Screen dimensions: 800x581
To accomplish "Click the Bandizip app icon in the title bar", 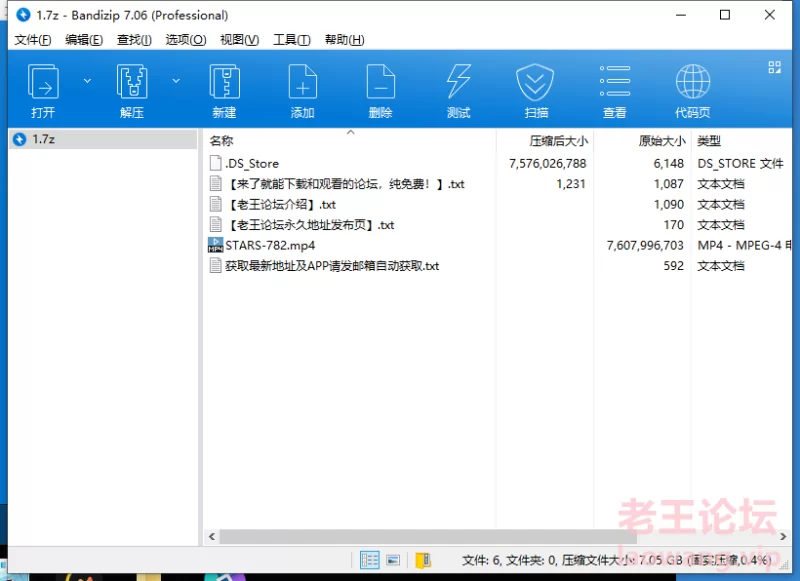I will tap(23, 15).
